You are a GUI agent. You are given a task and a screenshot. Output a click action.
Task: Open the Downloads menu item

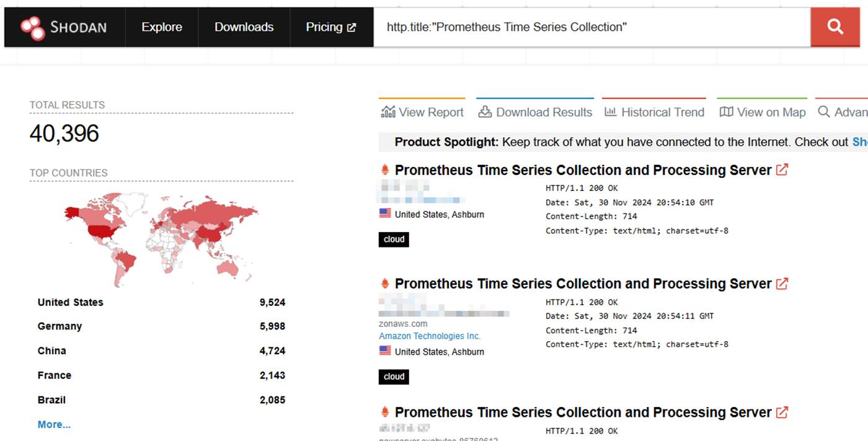(244, 27)
